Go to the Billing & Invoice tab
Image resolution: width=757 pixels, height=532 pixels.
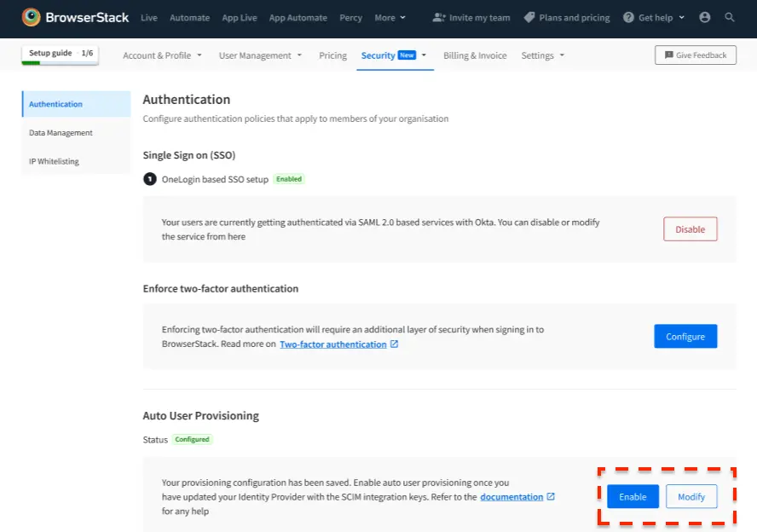pyautogui.click(x=475, y=55)
